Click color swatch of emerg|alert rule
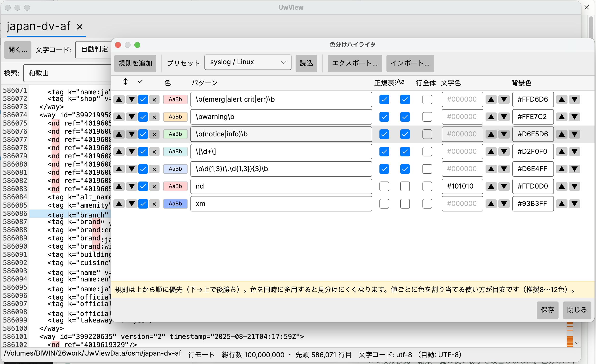The width and height of the screenshot is (596, 364). 175,99
